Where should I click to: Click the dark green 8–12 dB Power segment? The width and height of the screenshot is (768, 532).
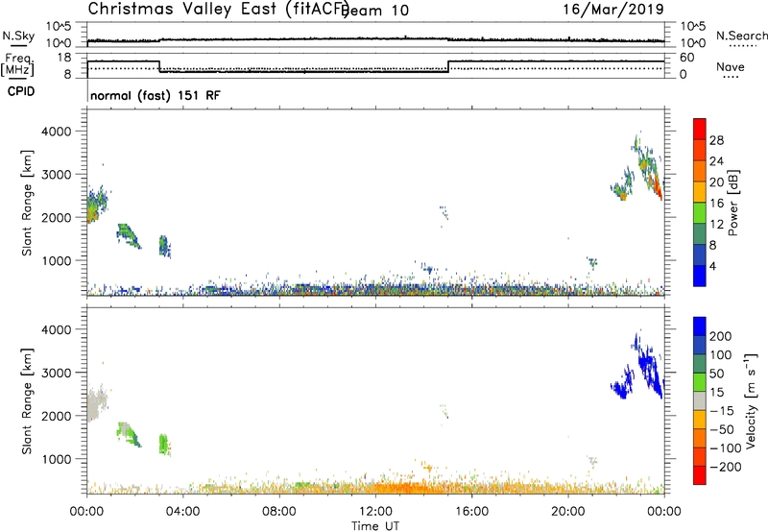tap(700, 234)
